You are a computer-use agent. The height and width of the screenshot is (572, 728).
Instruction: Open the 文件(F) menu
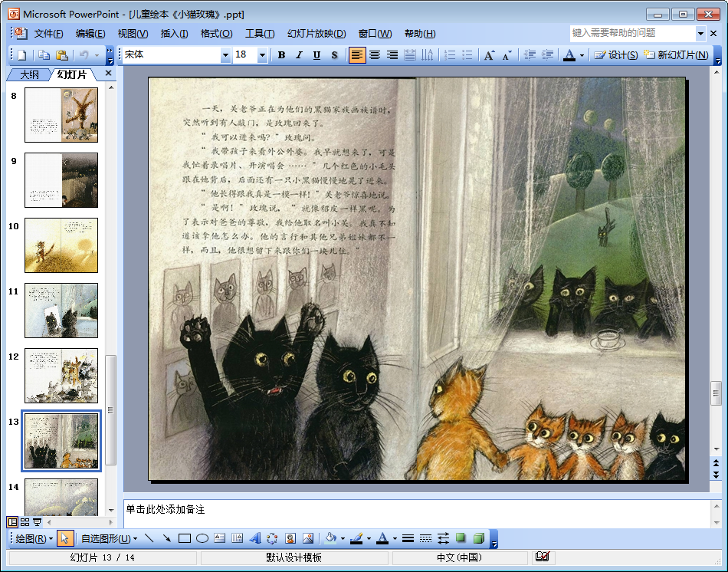point(48,34)
